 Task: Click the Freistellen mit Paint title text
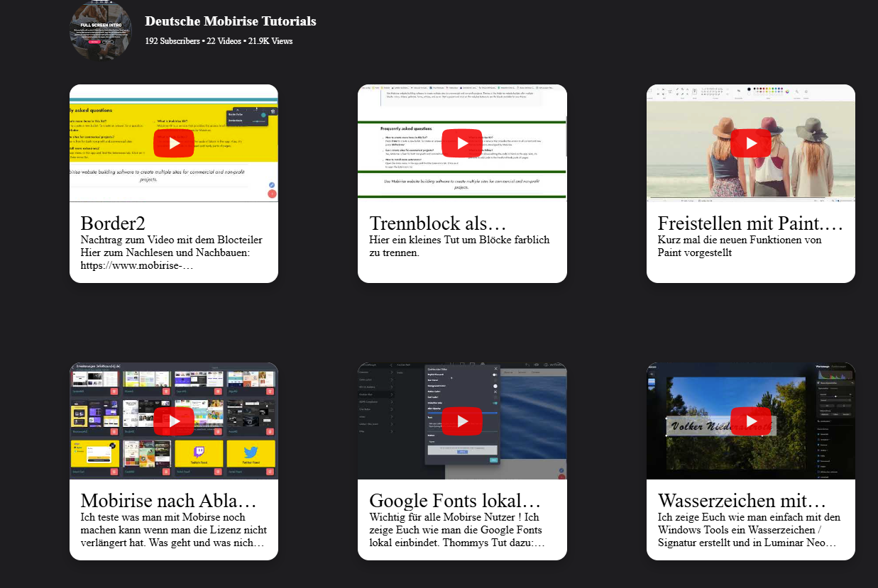pyautogui.click(x=750, y=223)
